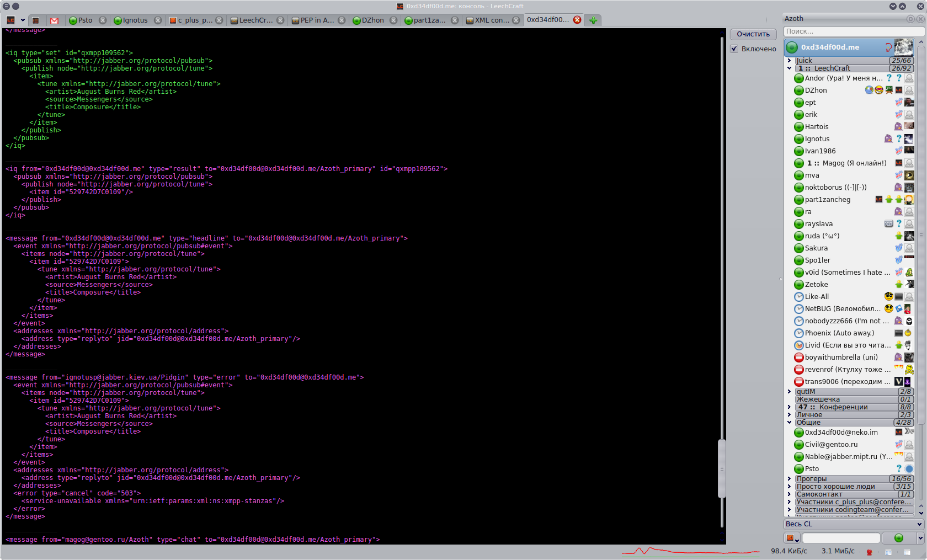This screenshot has width=927, height=560.
Task: Open the status button dropdown arrow
Action: coord(920,538)
